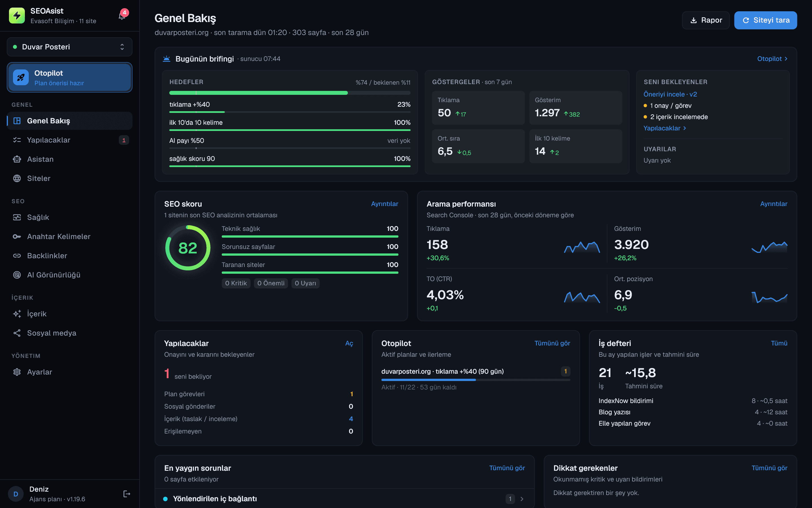Screen dimensions: 812x508
Task: Click the Hedefler overall progress bar
Action: click(290, 93)
